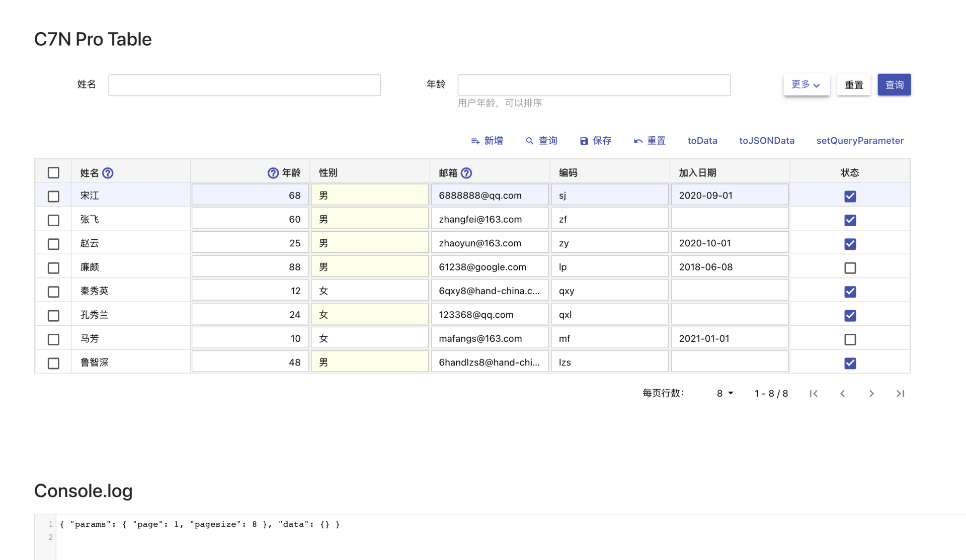Jump to first page with the pagination icon
Image resolution: width=966 pixels, height=560 pixels.
click(814, 394)
